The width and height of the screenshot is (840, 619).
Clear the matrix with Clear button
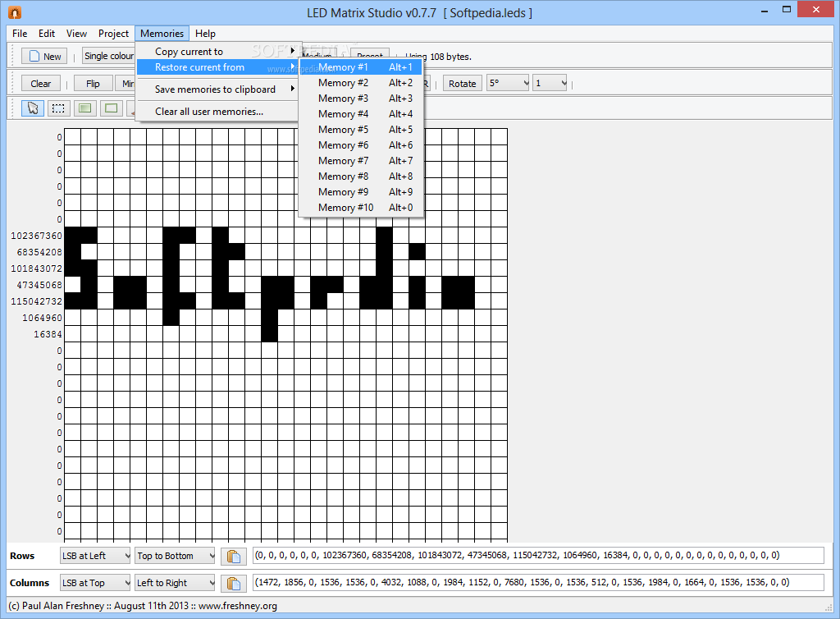coord(41,84)
